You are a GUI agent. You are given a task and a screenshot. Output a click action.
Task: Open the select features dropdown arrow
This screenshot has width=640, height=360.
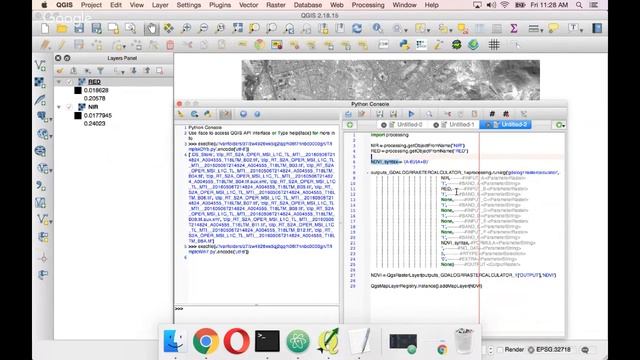click(x=428, y=30)
